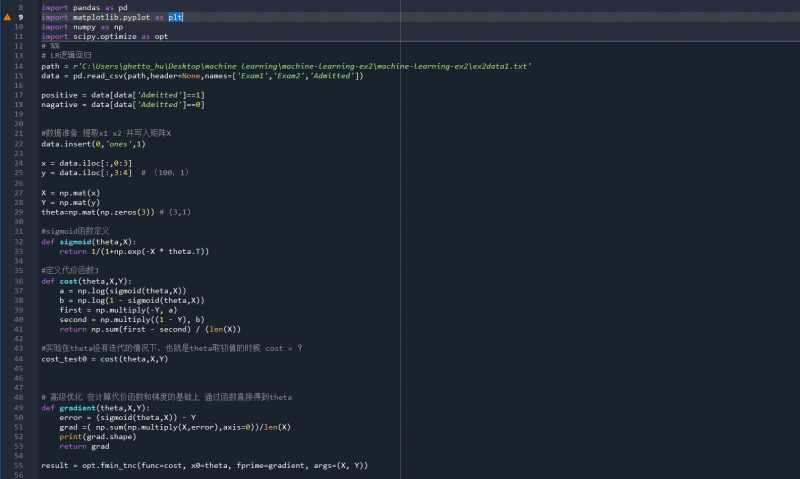Click line number 8 in the gutter

tap(21, 7)
